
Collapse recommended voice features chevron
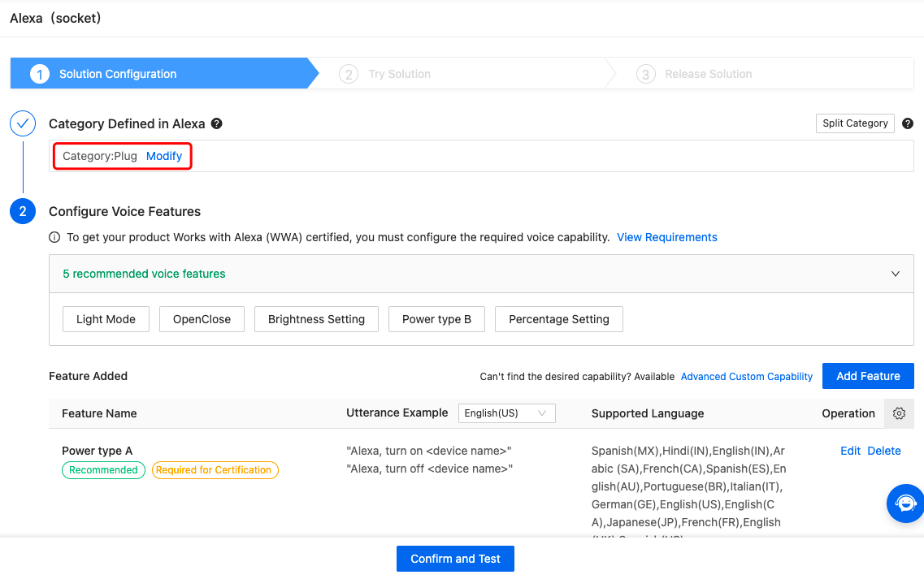click(895, 274)
